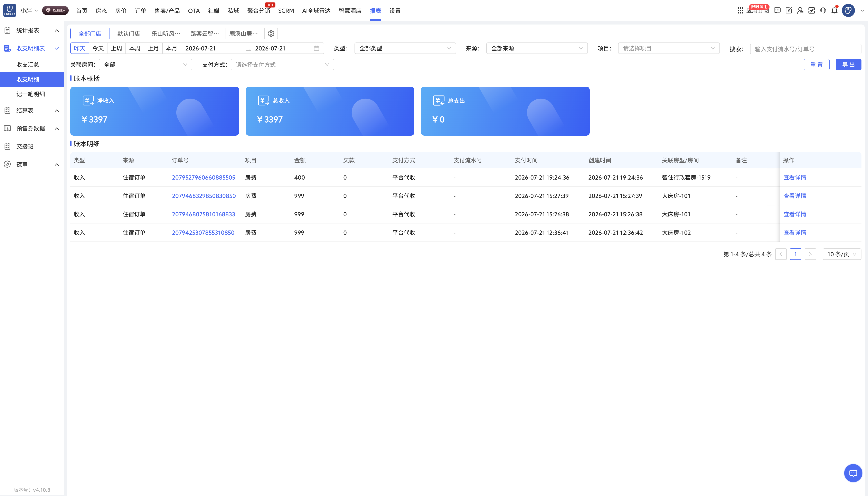
Task: Click the 交接班 sidebar icon
Action: click(x=8, y=146)
